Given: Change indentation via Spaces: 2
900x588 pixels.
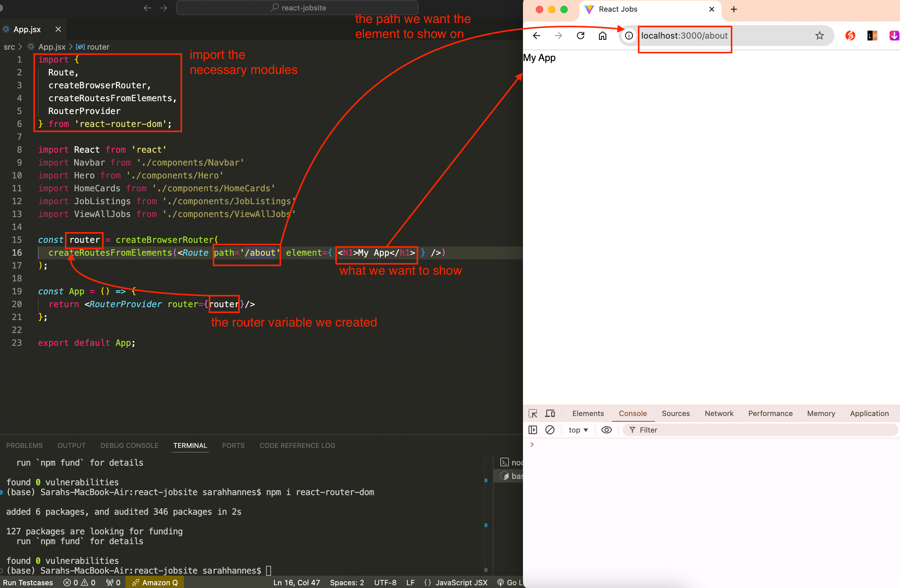Looking at the screenshot, I should (x=347, y=582).
